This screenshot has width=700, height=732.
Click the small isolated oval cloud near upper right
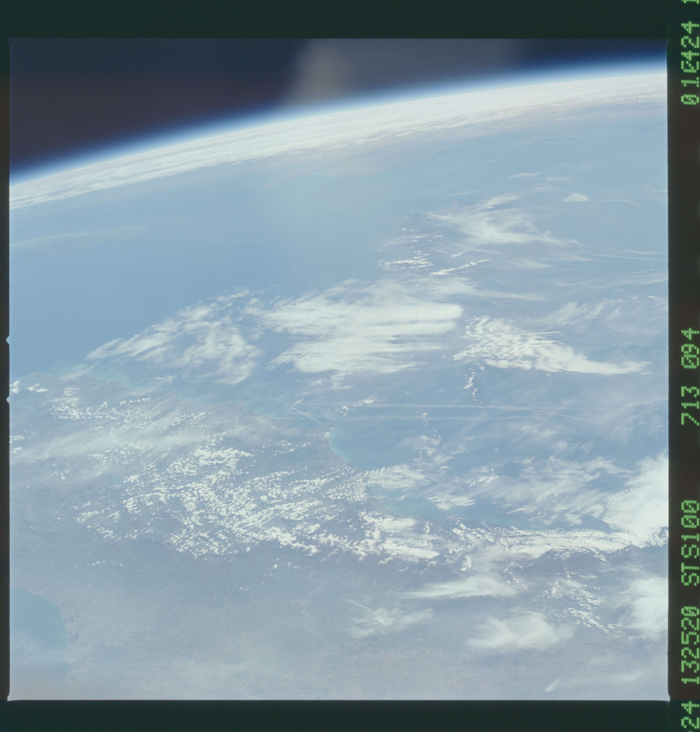(x=575, y=197)
